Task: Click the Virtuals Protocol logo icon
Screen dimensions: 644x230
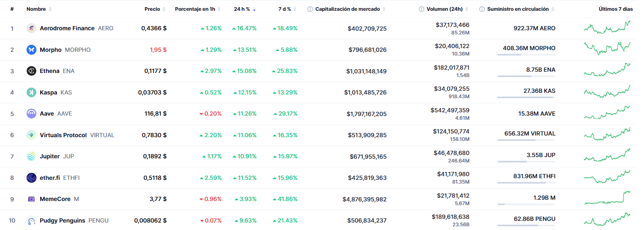Action: [x=31, y=135]
